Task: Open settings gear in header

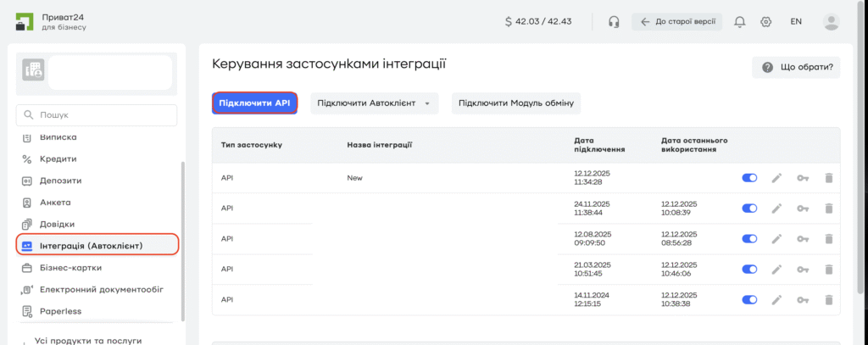Action: click(x=766, y=22)
